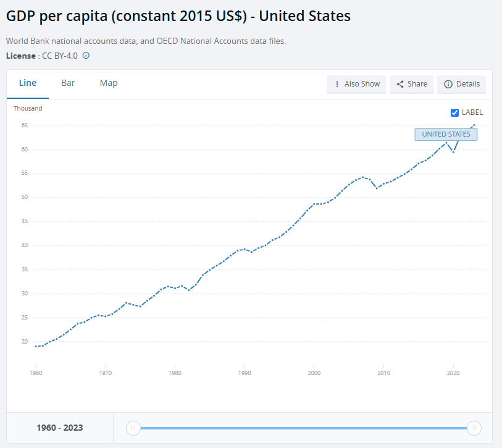This screenshot has width=502, height=448.
Task: Click the Share arrow icon
Action: coord(400,84)
